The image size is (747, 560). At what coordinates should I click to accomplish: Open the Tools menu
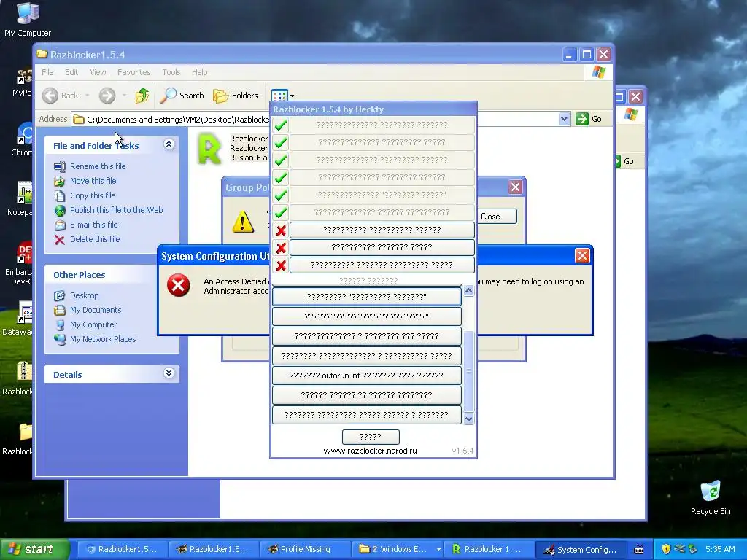pyautogui.click(x=171, y=72)
